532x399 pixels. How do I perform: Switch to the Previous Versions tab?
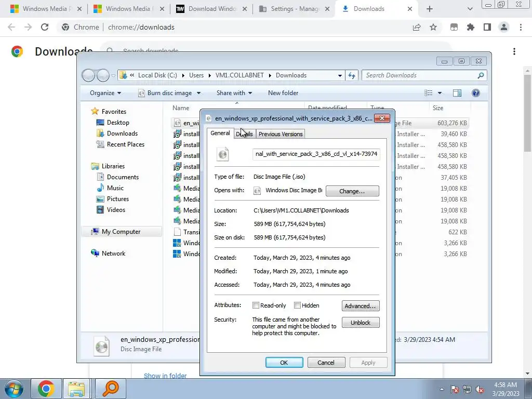[x=281, y=134]
